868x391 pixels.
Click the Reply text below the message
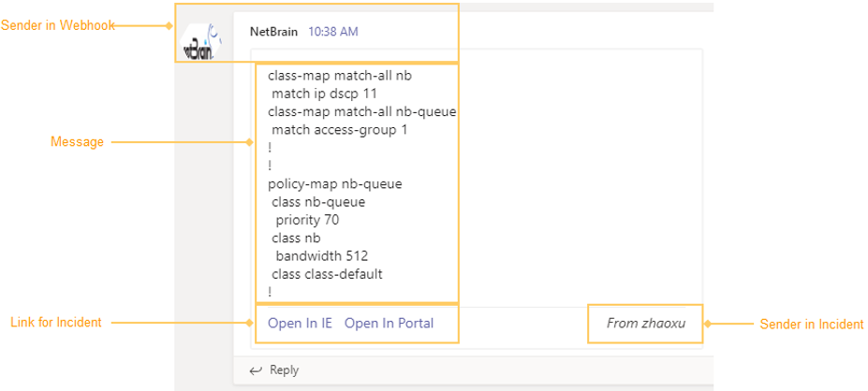click(x=284, y=370)
